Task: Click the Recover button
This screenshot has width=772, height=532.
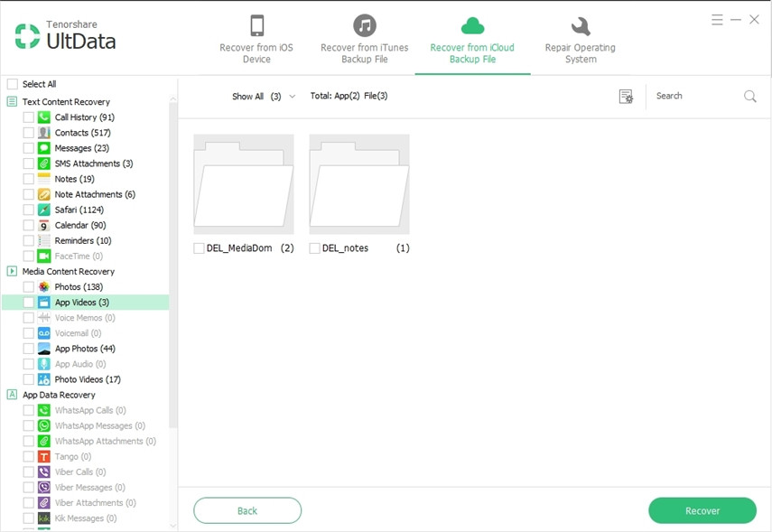Action: pos(702,510)
